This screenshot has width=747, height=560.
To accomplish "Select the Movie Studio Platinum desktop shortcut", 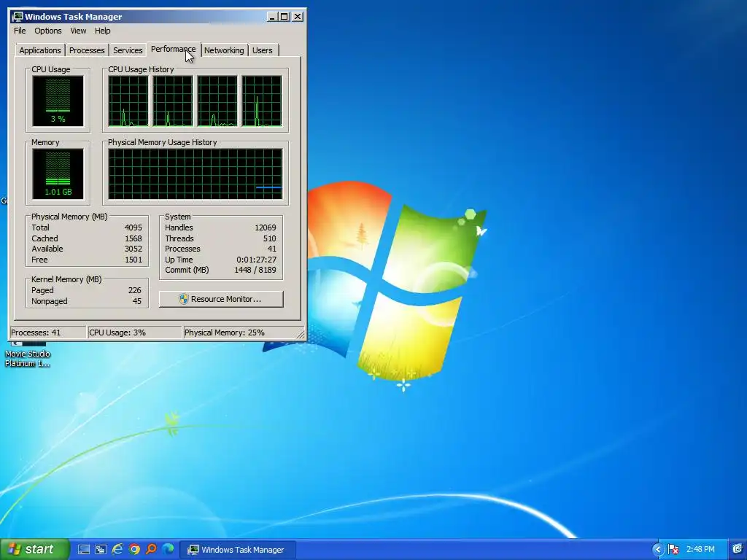I will coord(28,354).
